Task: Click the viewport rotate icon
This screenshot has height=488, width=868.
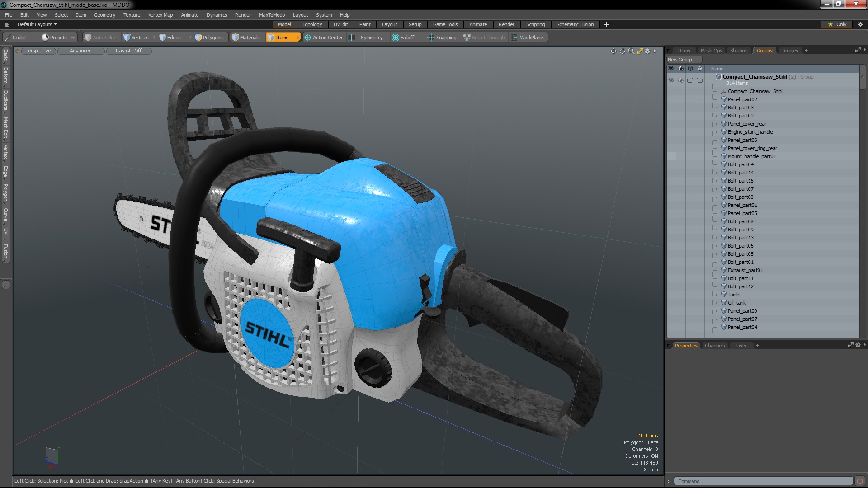Action: tap(622, 51)
